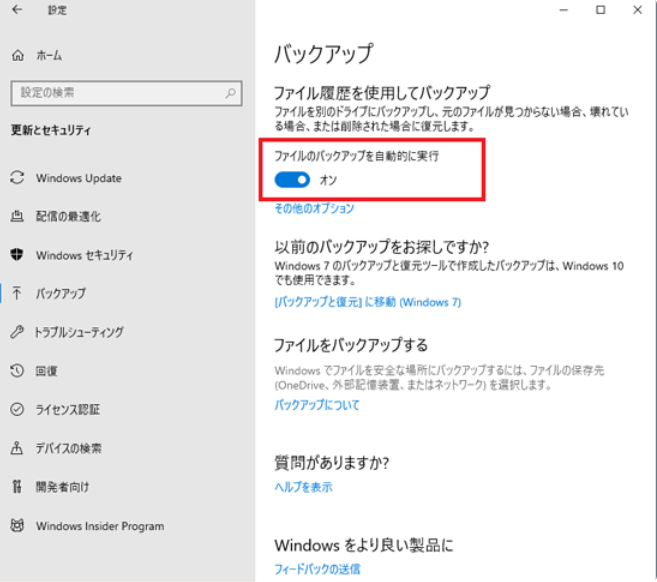Click the バックアップ page heading
The width and height of the screenshot is (657, 582).
point(323,54)
